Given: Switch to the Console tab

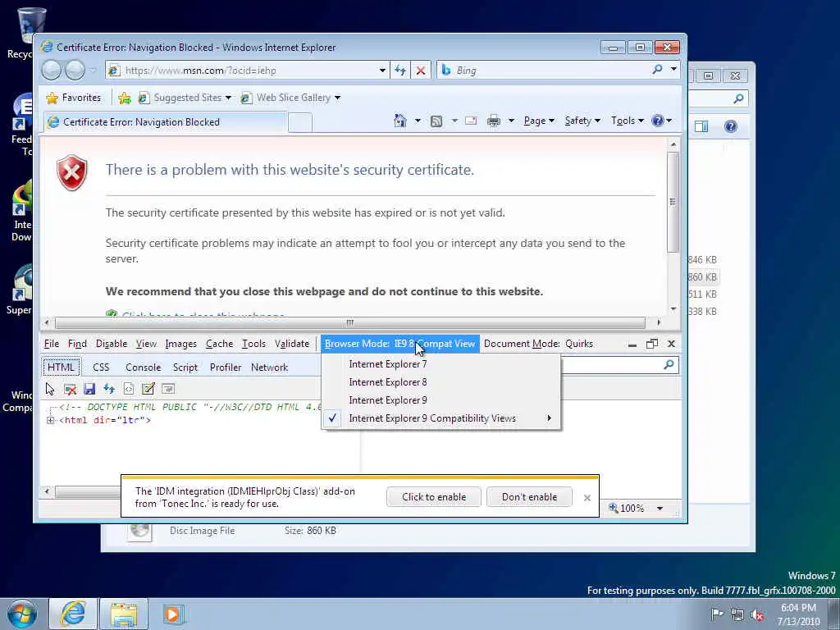Looking at the screenshot, I should tap(143, 367).
